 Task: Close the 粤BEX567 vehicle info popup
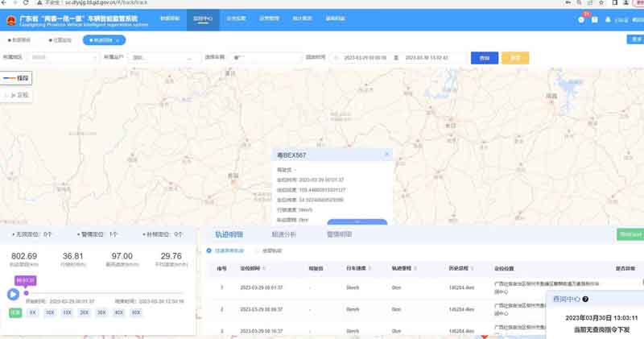(x=386, y=154)
